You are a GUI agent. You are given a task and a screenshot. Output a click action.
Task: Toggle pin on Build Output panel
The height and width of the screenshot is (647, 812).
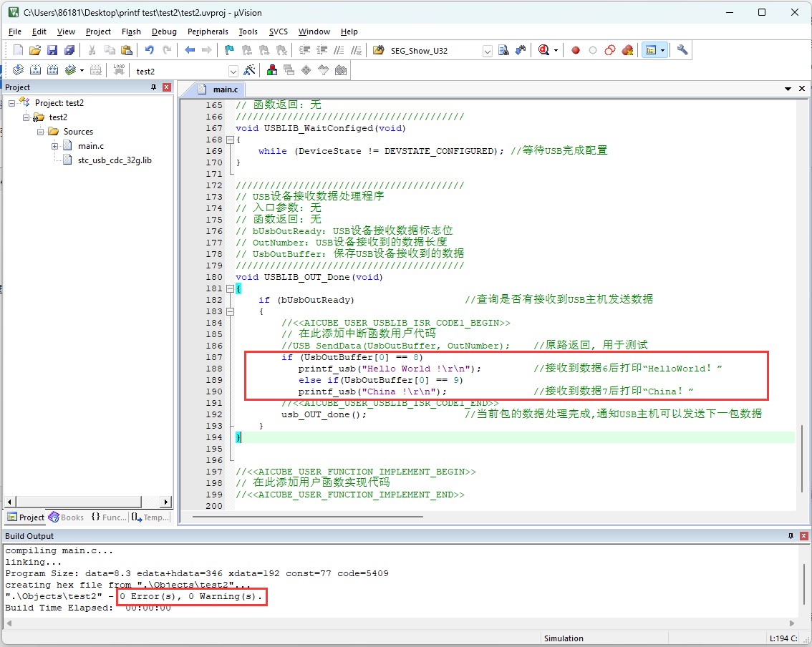pos(791,536)
